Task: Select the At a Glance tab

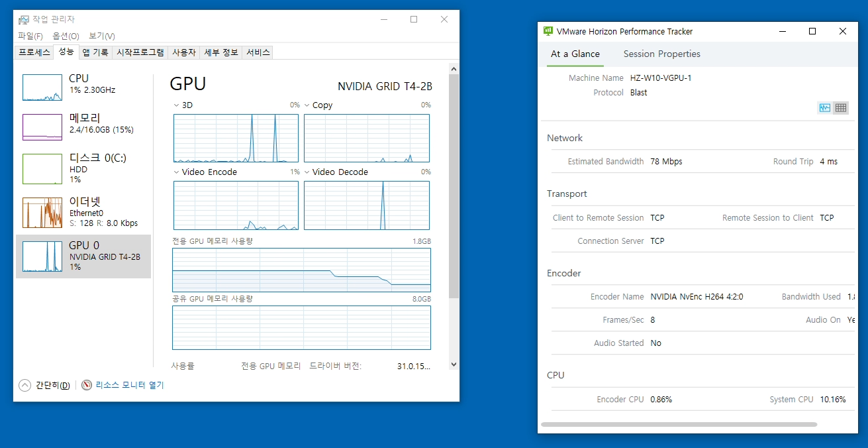Action: pos(575,54)
